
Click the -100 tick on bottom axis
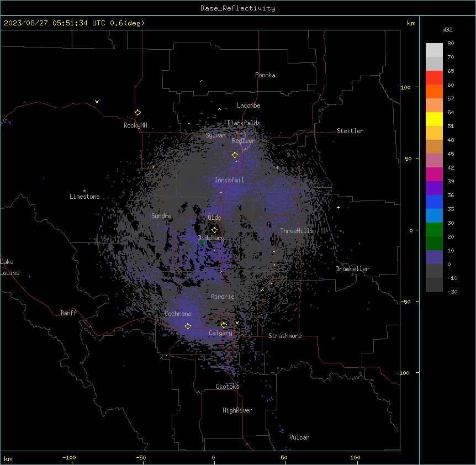[69, 457]
